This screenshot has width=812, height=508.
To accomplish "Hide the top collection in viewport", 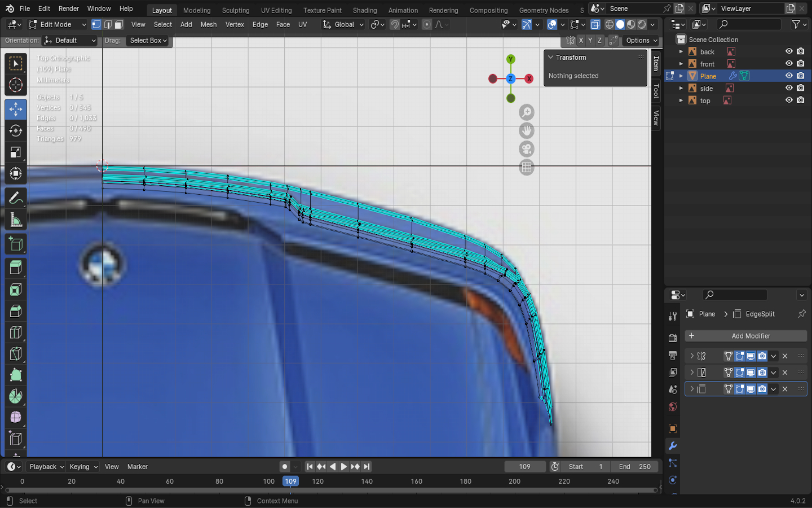I will point(789,100).
